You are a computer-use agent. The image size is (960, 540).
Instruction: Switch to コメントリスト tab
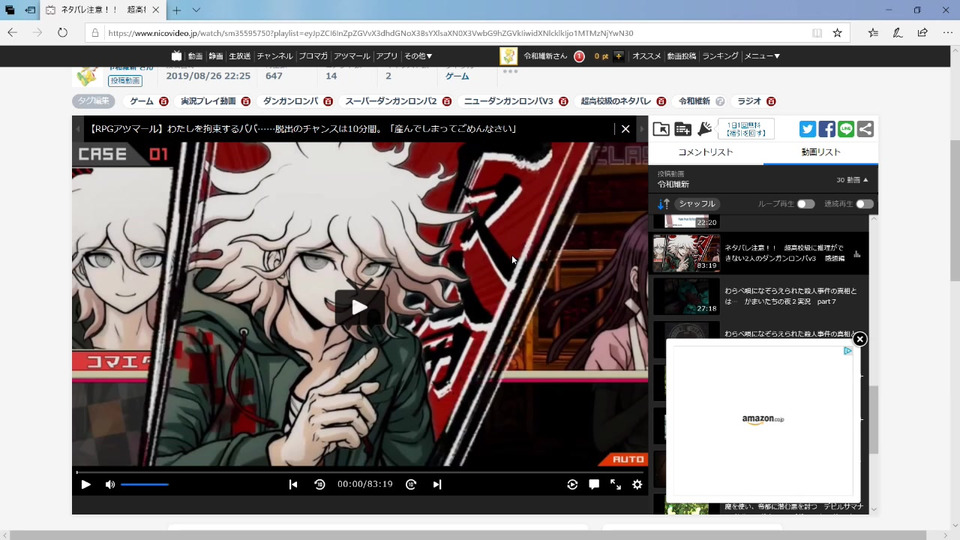(x=705, y=152)
